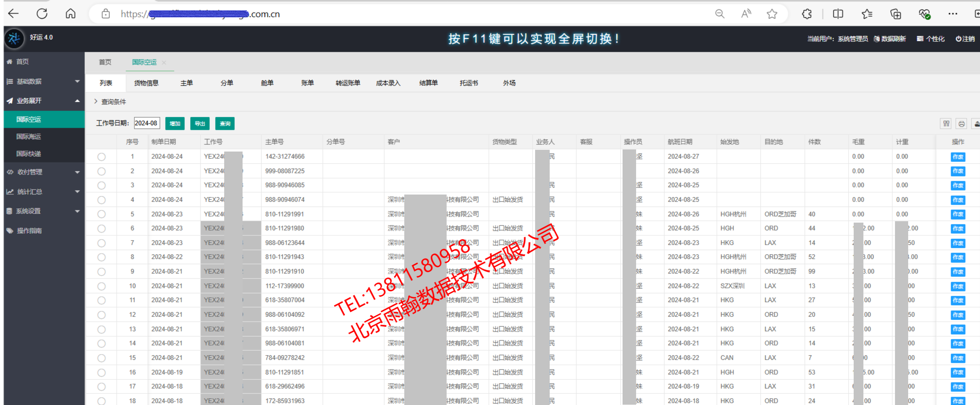This screenshot has height=405, width=980.
Task: View site information lock icon
Action: tap(105, 14)
